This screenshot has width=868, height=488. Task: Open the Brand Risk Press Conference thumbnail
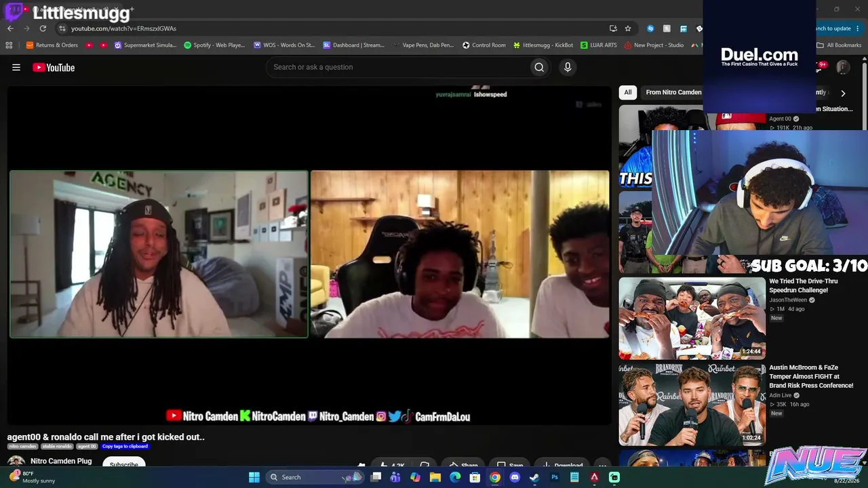692,405
